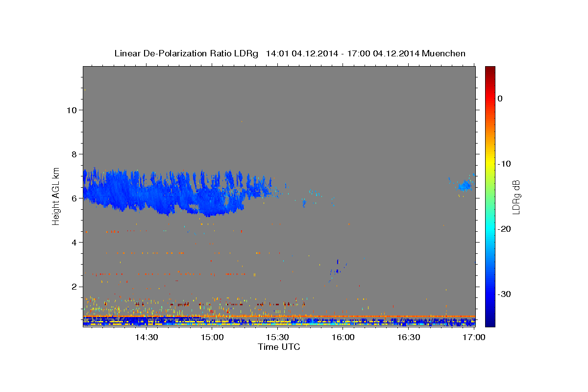This screenshot has height=392, width=588.
Task: Click the '17:00' time axis label
Action: click(x=474, y=337)
